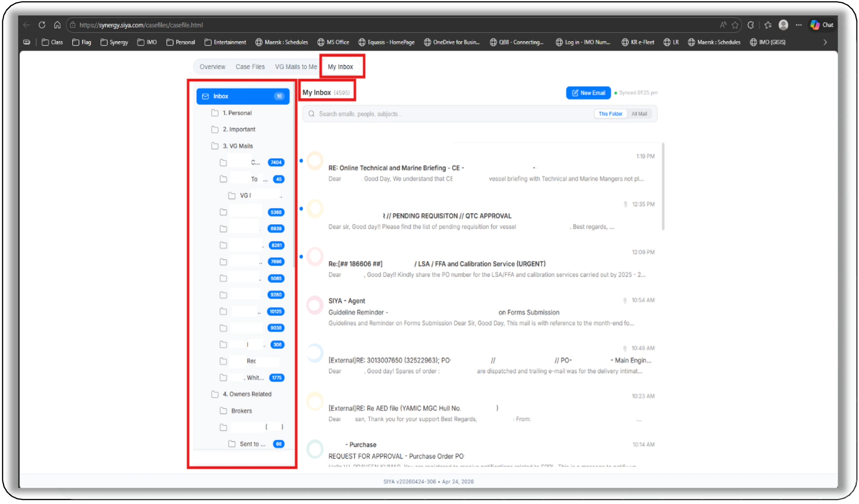Open LSA / FFA Calibration Service email
Screen dimensions: 859x504
click(x=481, y=263)
